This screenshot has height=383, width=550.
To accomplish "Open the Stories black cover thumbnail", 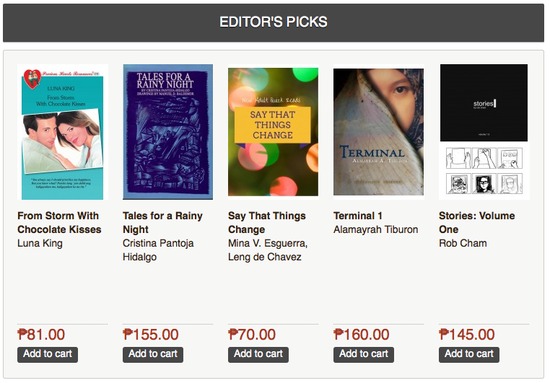I will pos(484,102).
